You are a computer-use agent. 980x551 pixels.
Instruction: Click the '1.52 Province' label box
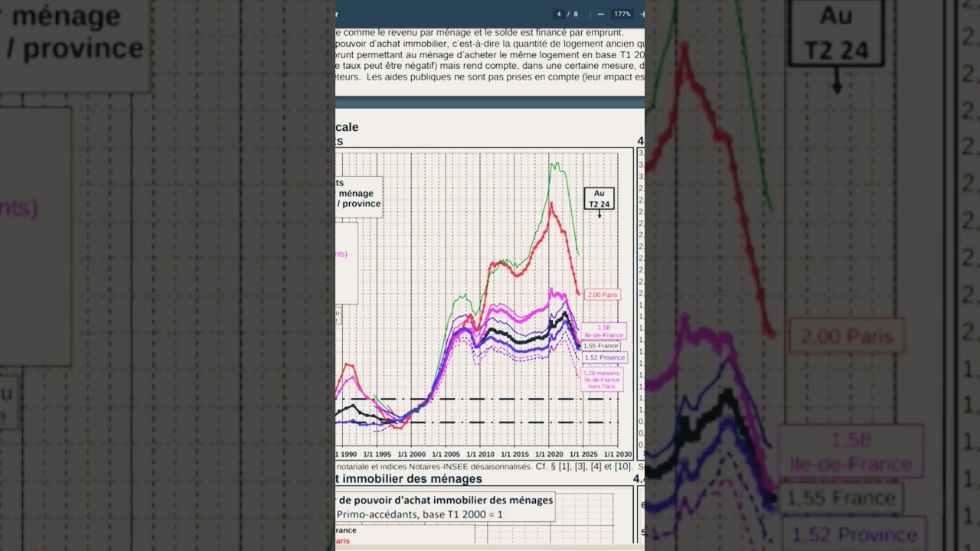604,357
